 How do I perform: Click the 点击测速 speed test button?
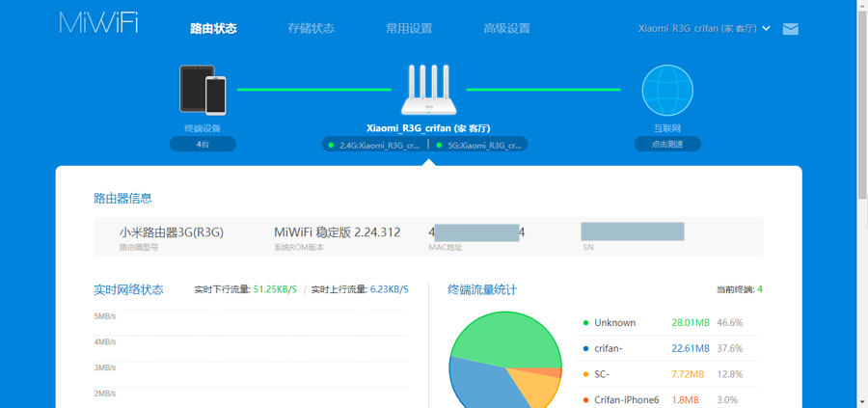tap(667, 144)
